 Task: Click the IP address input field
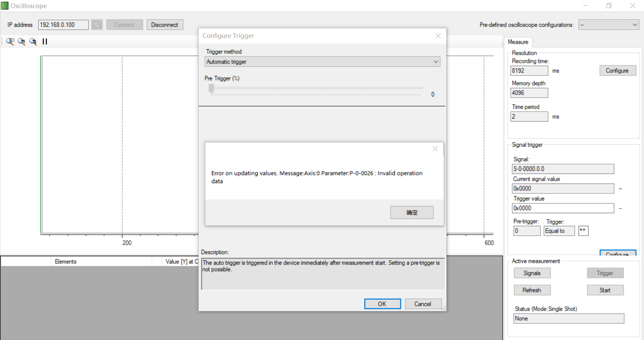(x=63, y=25)
